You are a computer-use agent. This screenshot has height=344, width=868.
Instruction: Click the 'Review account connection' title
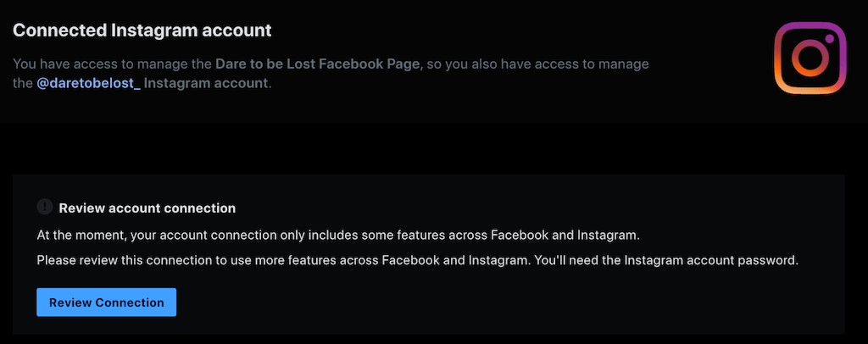tap(147, 208)
